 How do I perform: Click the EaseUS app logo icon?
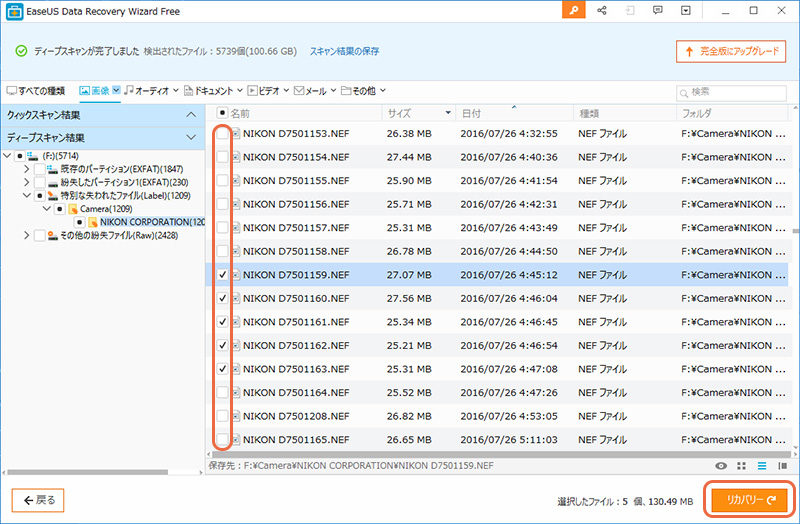[x=14, y=11]
